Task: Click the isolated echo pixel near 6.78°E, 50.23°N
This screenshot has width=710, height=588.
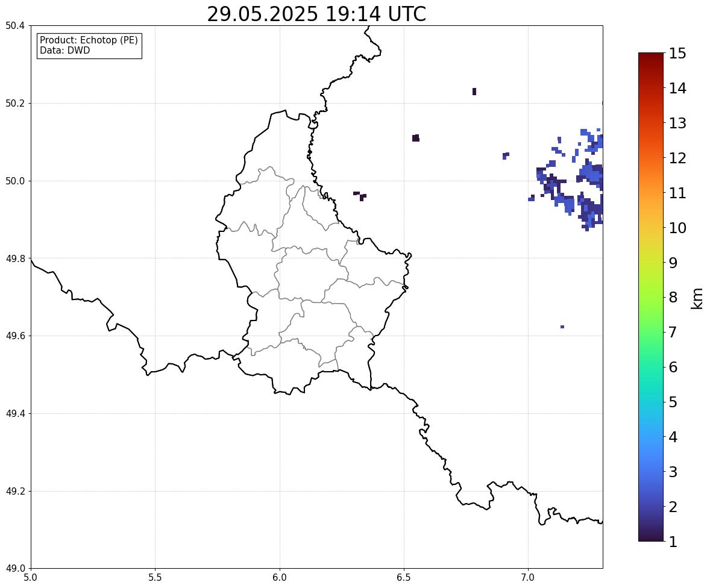Action: (x=474, y=92)
